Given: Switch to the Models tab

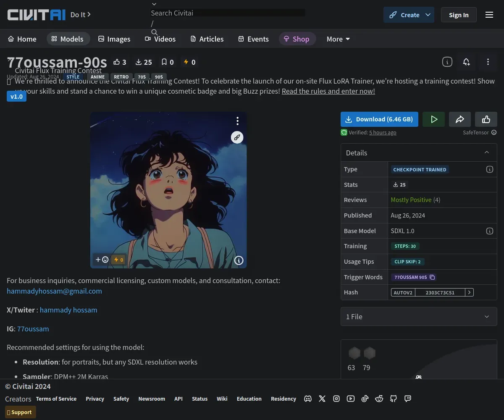Looking at the screenshot, I should tap(68, 39).
